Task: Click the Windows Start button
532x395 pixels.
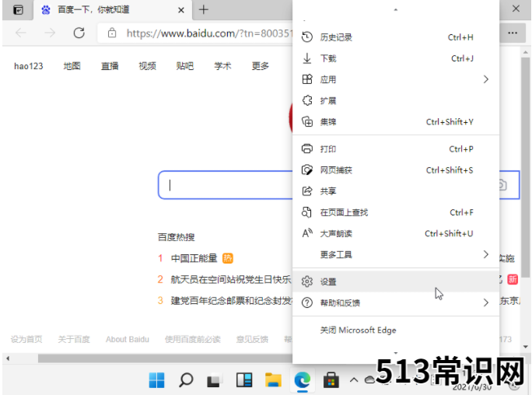Action: [x=156, y=380]
